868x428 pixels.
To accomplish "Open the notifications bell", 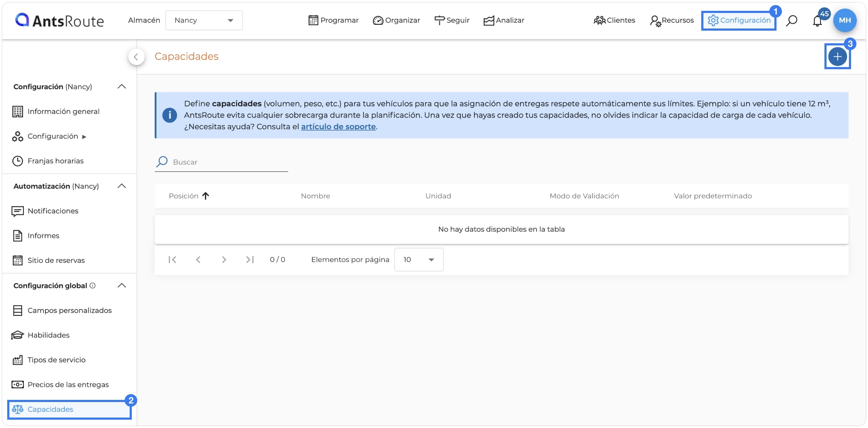I will [817, 21].
